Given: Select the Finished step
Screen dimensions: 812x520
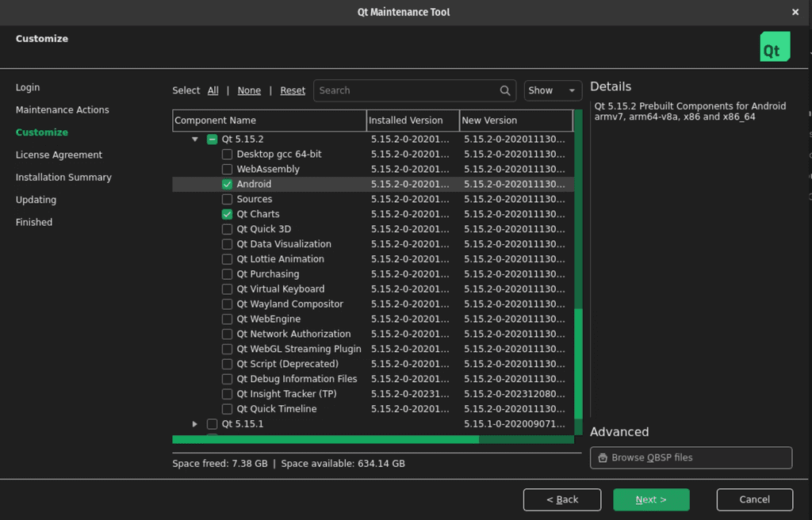Looking at the screenshot, I should click(33, 222).
